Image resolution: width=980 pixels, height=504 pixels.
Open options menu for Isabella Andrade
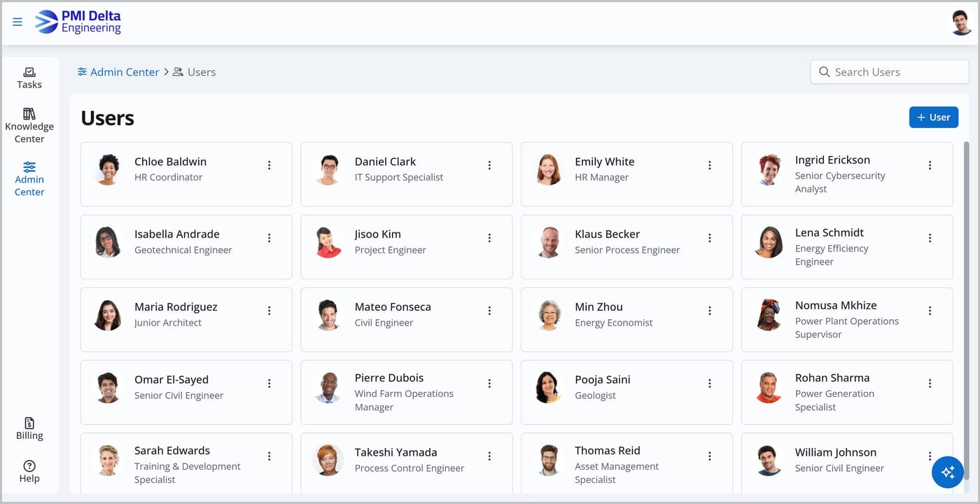(x=269, y=238)
